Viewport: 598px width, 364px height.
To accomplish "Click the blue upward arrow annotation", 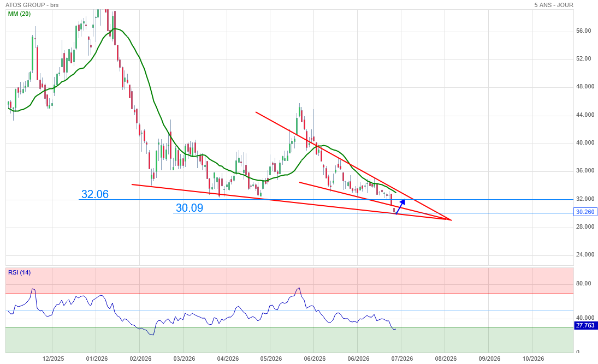I will click(x=400, y=207).
